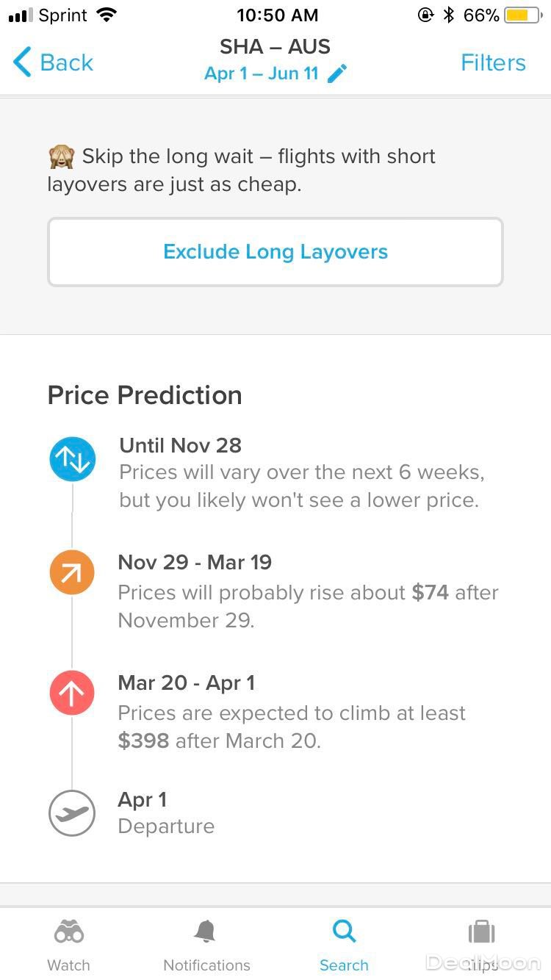The image size is (551, 980).
Task: Tap the red upward arrow icon
Action: coord(72,693)
